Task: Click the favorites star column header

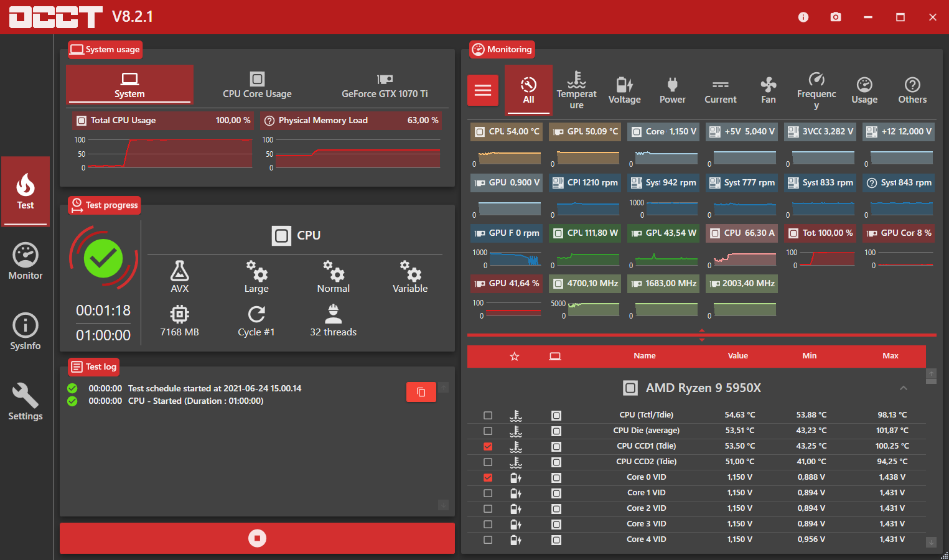Action: [x=515, y=357]
